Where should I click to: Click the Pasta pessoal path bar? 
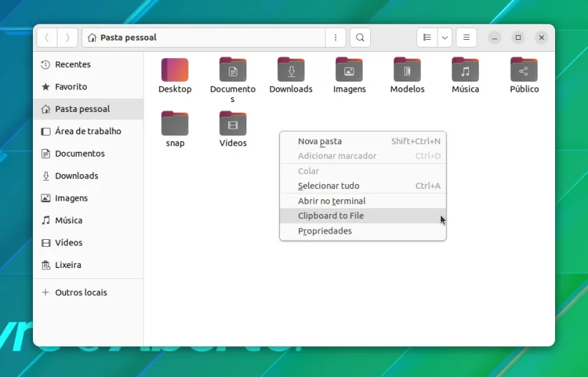(x=204, y=38)
